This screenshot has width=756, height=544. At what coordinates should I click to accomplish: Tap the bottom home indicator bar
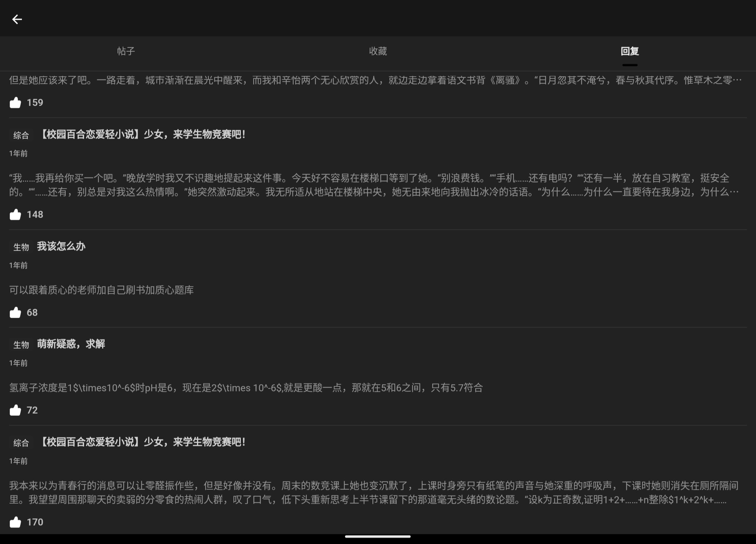coord(378,536)
